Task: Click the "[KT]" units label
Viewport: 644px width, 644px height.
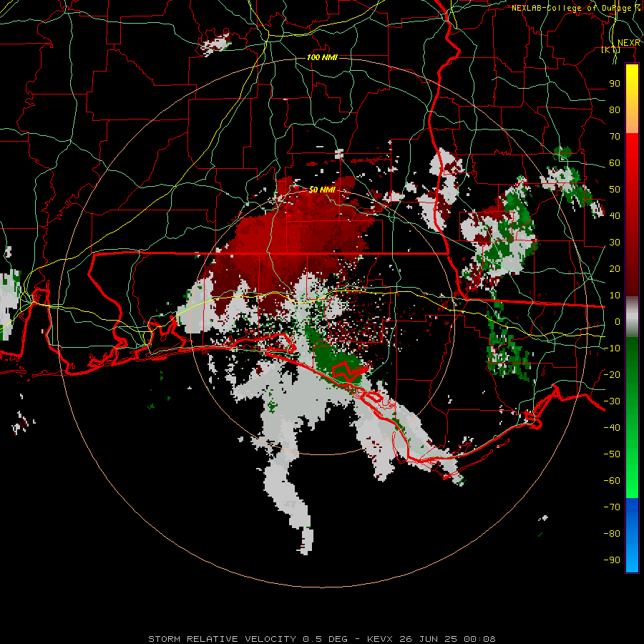Action: [x=611, y=49]
